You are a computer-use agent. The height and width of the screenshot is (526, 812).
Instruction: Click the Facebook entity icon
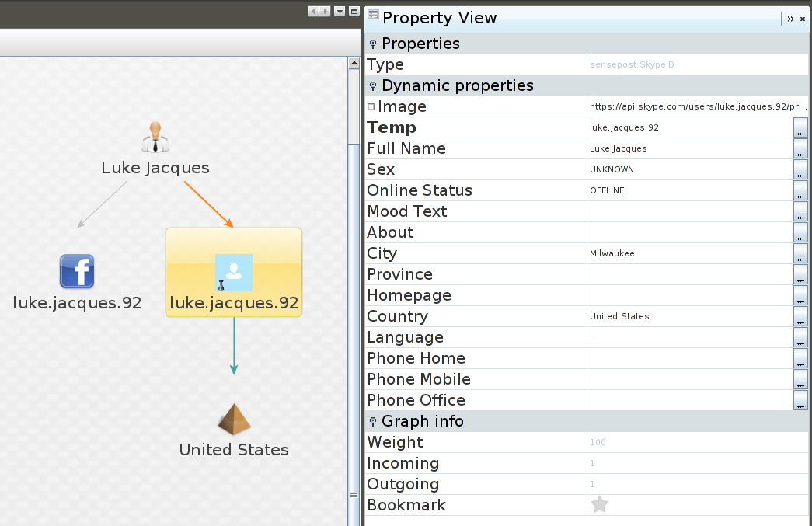pos(77,272)
